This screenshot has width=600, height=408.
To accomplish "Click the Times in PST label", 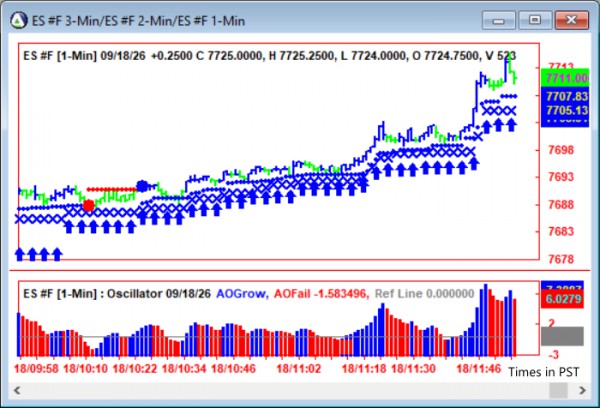I will pyautogui.click(x=543, y=372).
